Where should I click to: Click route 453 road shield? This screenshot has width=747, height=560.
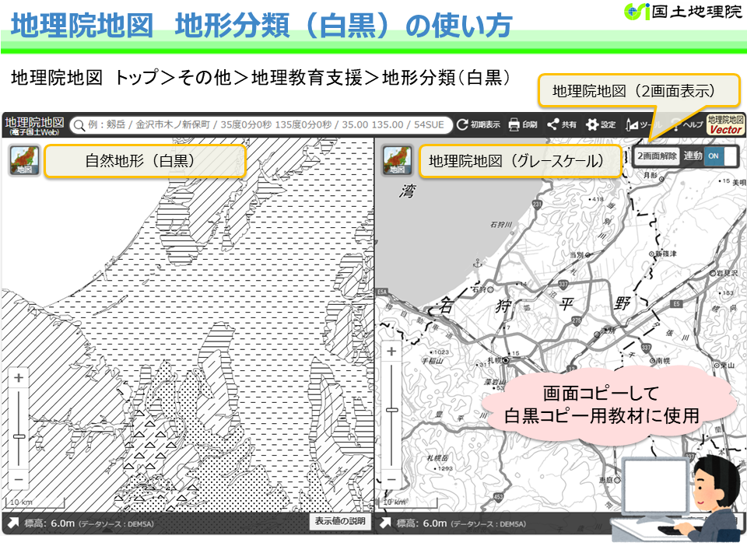tap(498, 497)
